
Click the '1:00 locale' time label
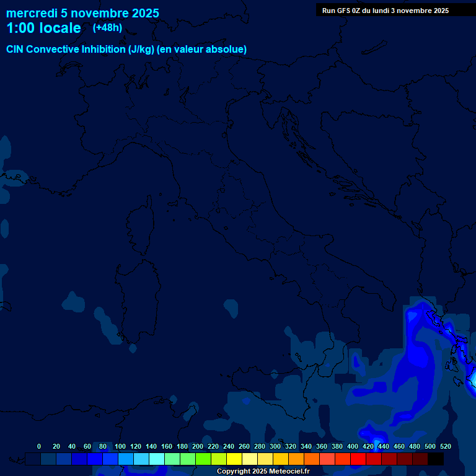pyautogui.click(x=44, y=28)
